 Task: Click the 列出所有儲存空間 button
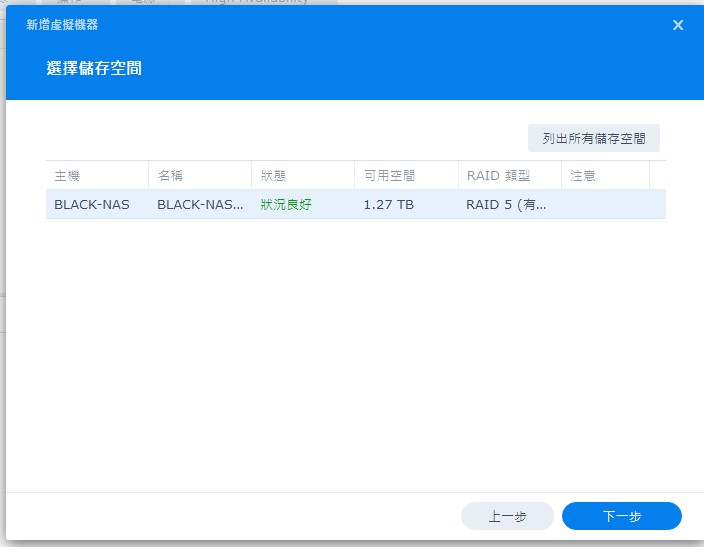[593, 138]
